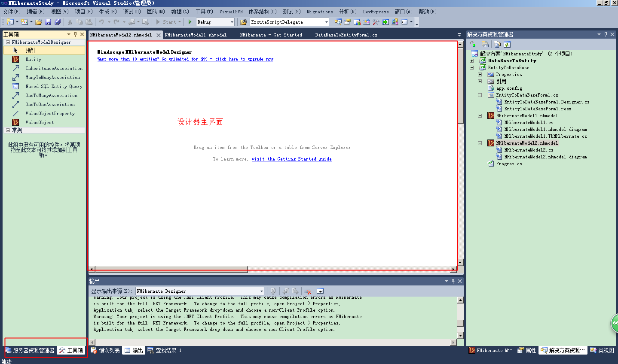This screenshot has width=618, height=364.
Task: Click the upgrade now link for unlimited entities
Action: (185, 59)
